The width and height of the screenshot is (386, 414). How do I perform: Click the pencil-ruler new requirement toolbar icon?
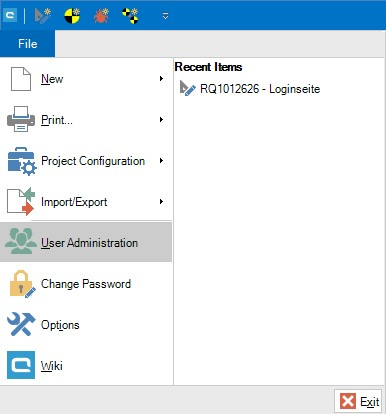(x=43, y=16)
